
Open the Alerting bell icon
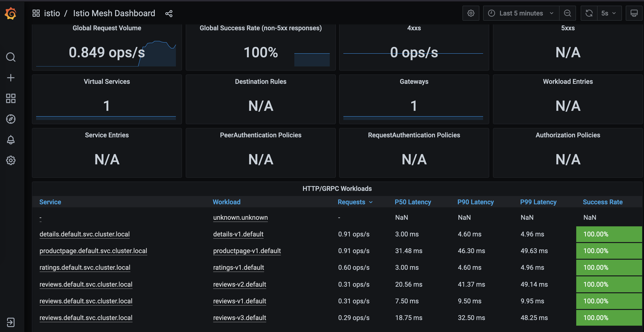(11, 140)
